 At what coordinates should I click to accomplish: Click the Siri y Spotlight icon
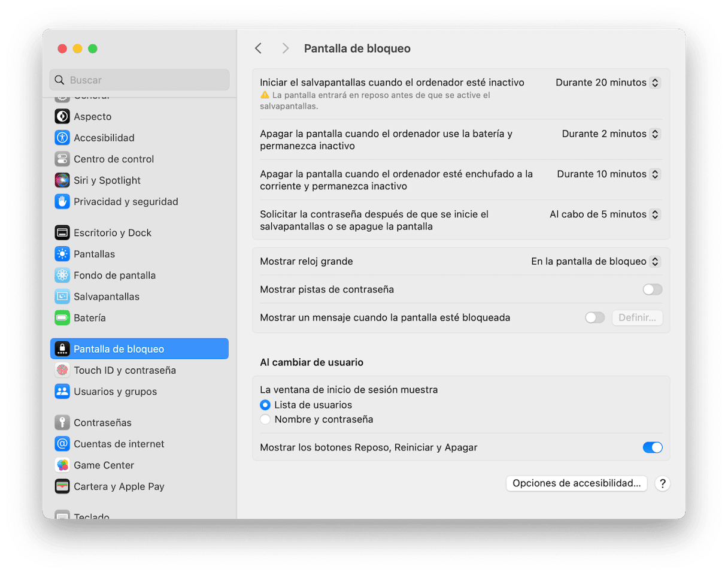62,180
